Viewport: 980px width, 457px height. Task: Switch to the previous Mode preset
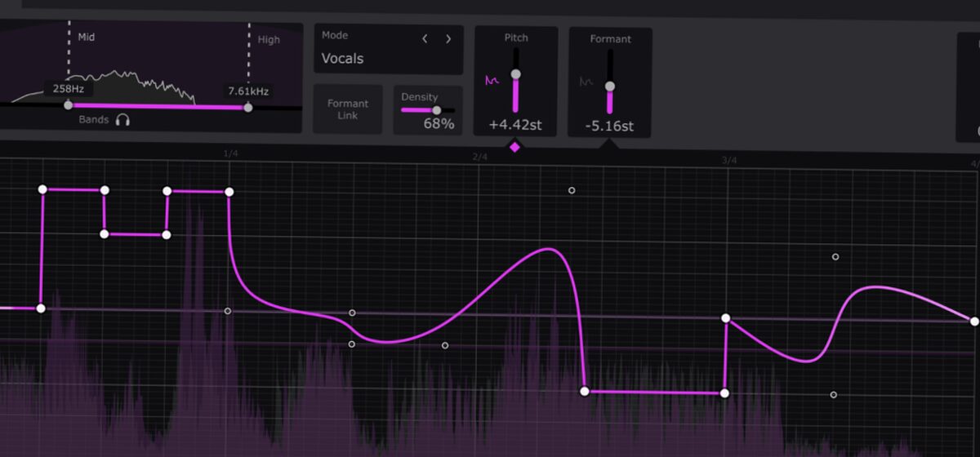(425, 38)
